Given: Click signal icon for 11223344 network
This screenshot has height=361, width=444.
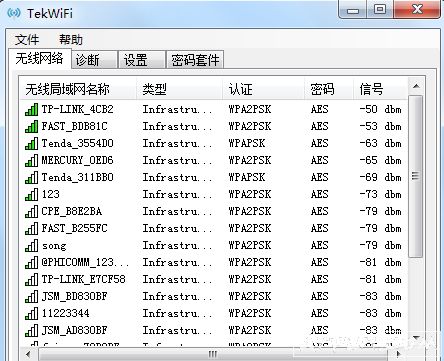Looking at the screenshot, I should click(31, 313).
